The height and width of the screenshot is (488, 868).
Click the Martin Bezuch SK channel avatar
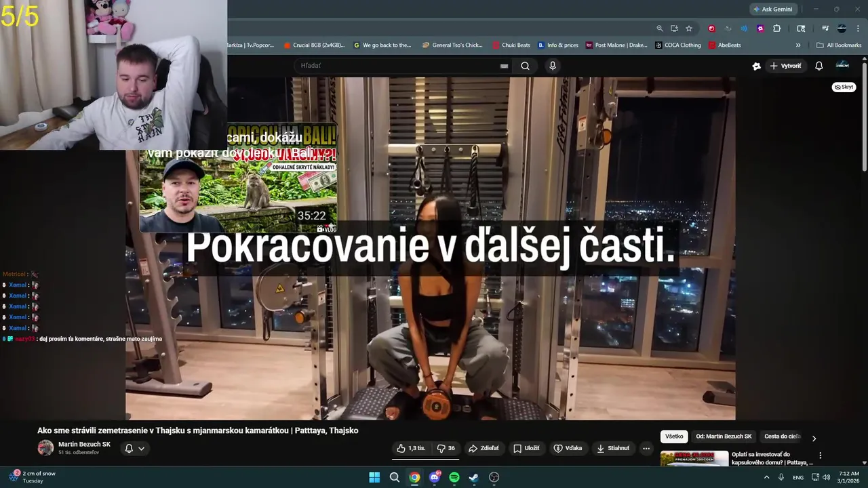[x=45, y=448]
